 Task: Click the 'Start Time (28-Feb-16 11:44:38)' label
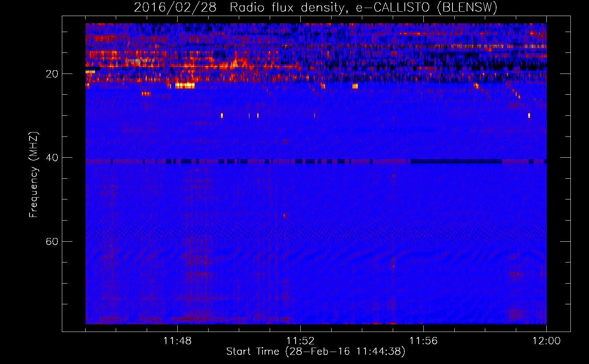316,352
